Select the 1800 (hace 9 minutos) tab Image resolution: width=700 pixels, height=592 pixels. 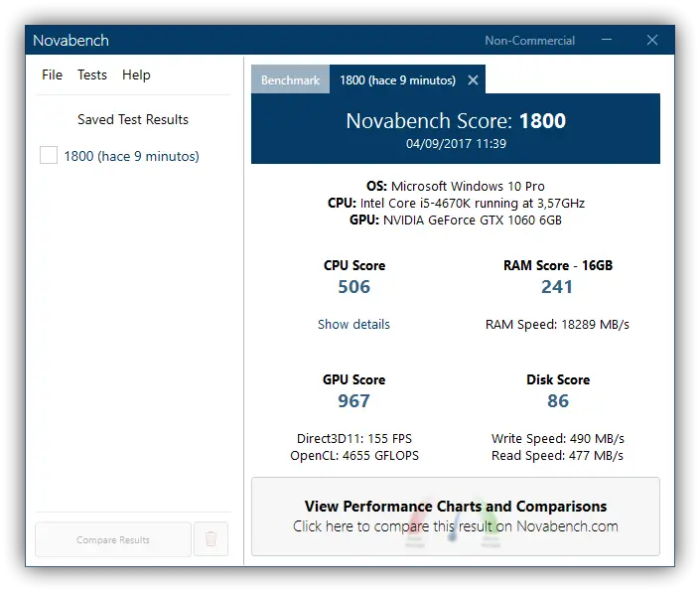[x=397, y=79]
